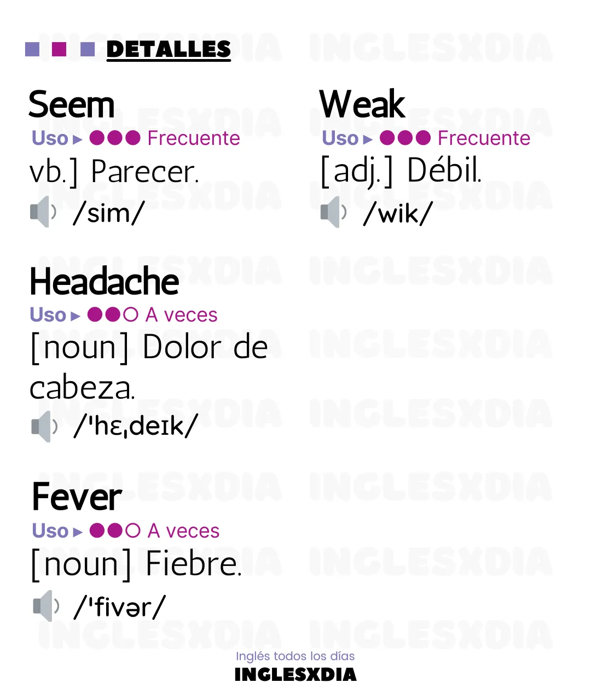Open the DETALLES heading
This screenshot has height=700, width=591.
point(169,49)
